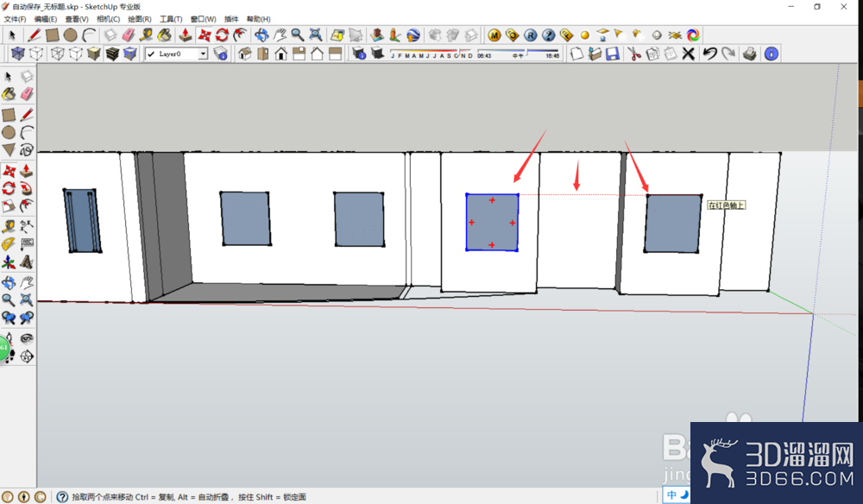The height and width of the screenshot is (504, 863).
Task: Select Follow Me tool in left toolbar
Action: pos(27,189)
